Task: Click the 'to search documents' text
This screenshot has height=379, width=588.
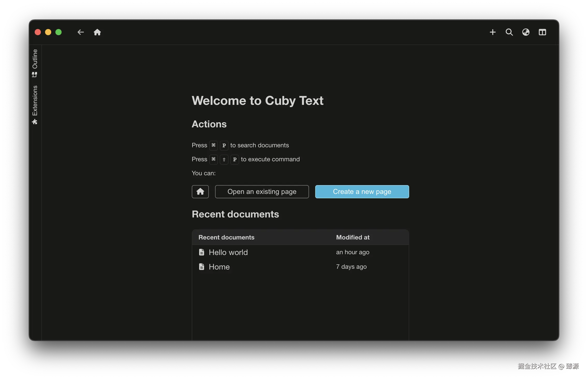Action: tap(260, 145)
